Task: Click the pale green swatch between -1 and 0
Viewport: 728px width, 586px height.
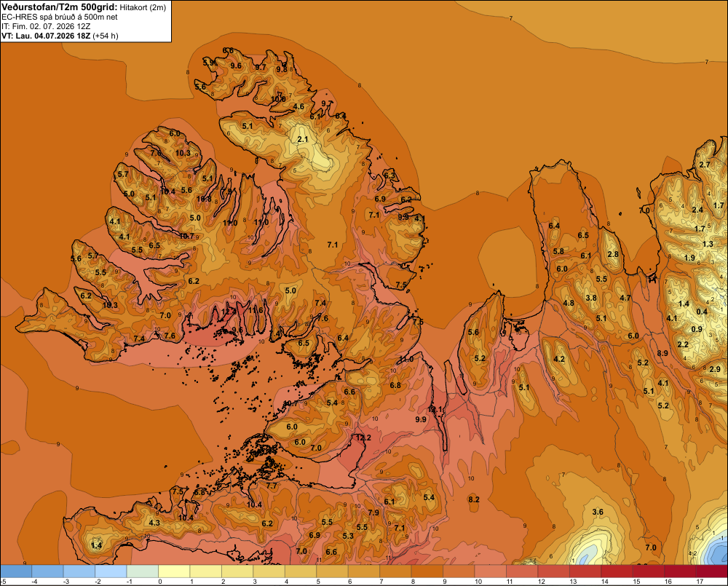Action: 143,571
